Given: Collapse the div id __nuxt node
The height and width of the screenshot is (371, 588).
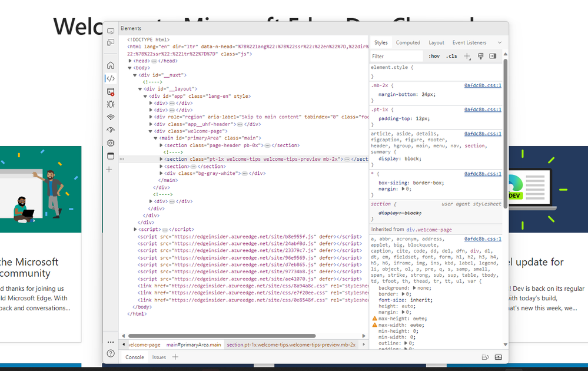Looking at the screenshot, I should click(x=135, y=75).
